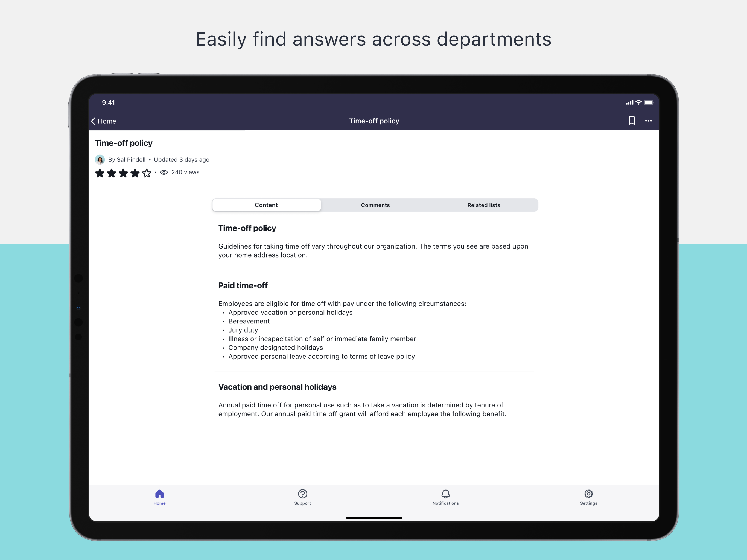Tap the home indicator bar at bottom
Image resolution: width=747 pixels, height=560 pixels.
coord(374,517)
